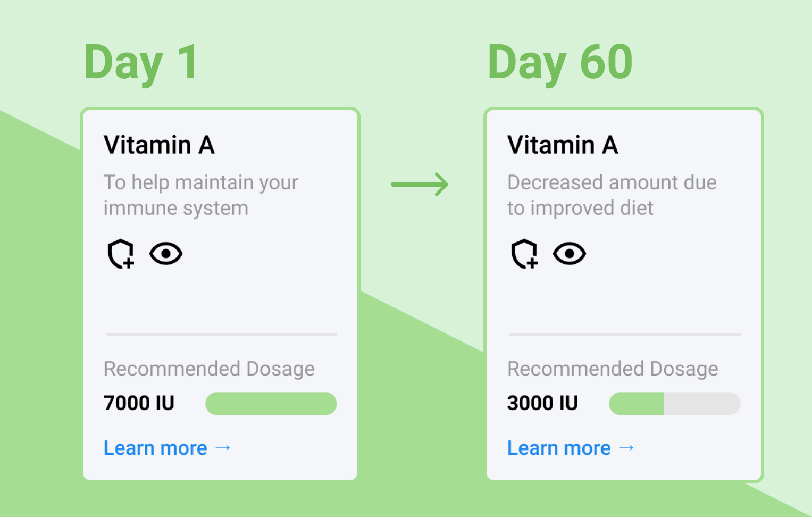Click 'To help maintain your immune system' text
Image resolution: width=812 pixels, height=517 pixels.
click(201, 195)
